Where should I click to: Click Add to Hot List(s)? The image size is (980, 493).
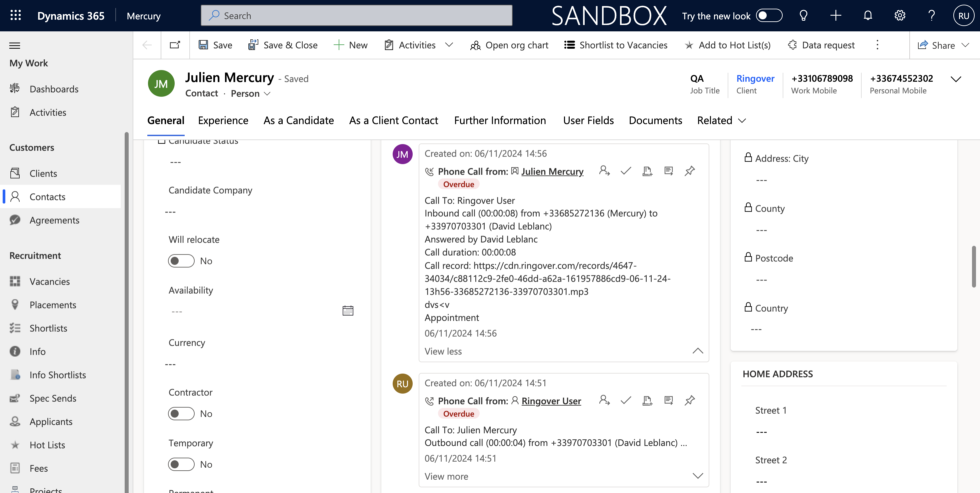click(727, 45)
